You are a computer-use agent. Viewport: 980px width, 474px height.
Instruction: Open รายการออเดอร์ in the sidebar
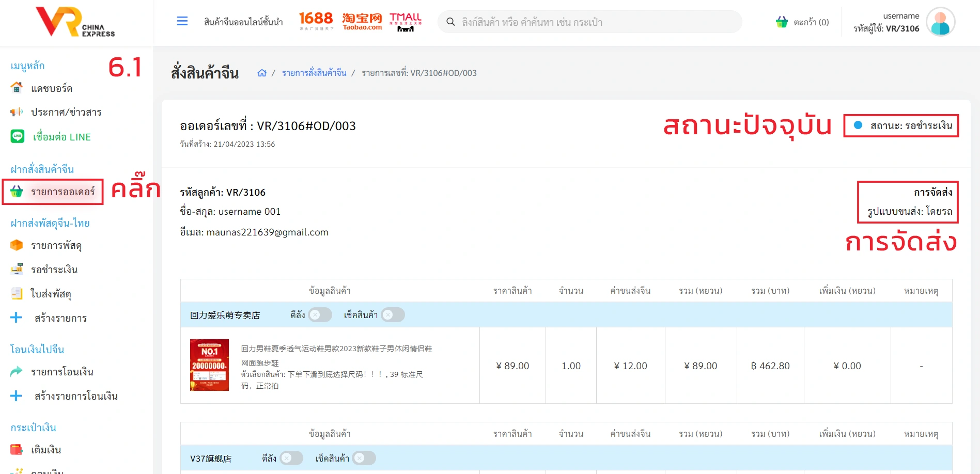63,192
